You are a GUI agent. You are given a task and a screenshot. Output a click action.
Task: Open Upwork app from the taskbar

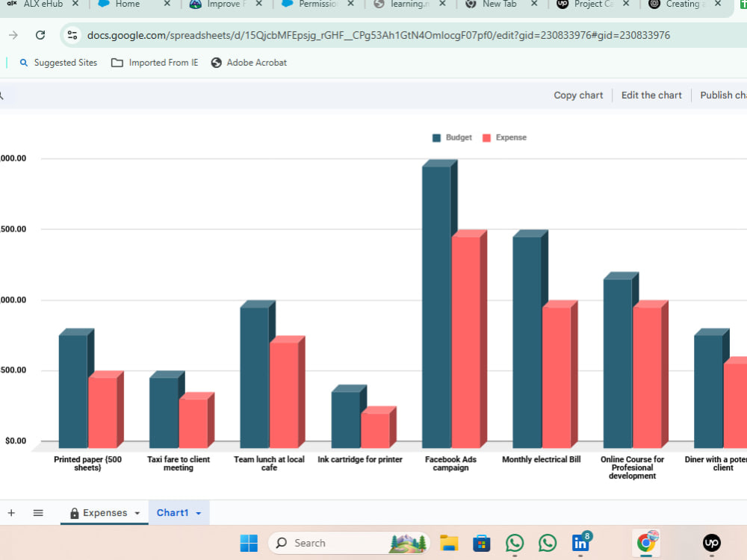tap(712, 543)
